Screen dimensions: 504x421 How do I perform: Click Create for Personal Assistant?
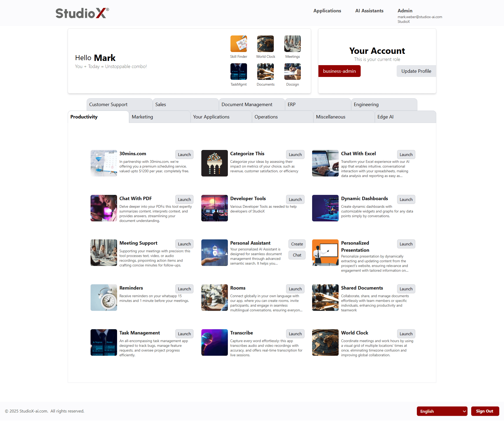[x=297, y=244]
